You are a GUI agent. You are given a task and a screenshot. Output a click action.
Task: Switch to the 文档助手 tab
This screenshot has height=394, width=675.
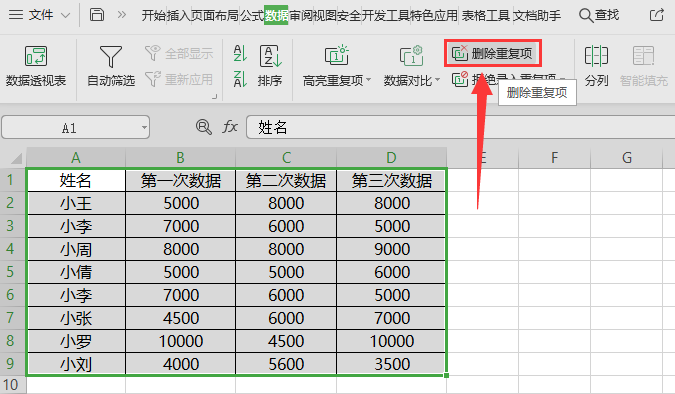[537, 16]
